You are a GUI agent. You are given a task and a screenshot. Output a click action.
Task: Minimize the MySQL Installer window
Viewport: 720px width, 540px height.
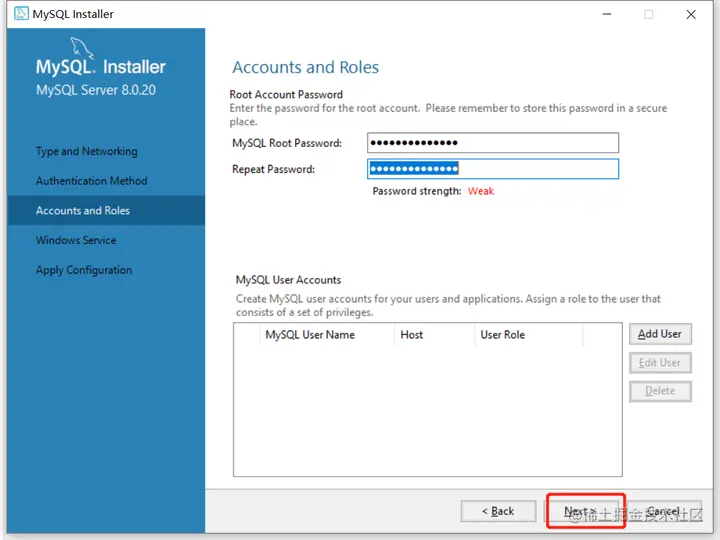pos(607,14)
